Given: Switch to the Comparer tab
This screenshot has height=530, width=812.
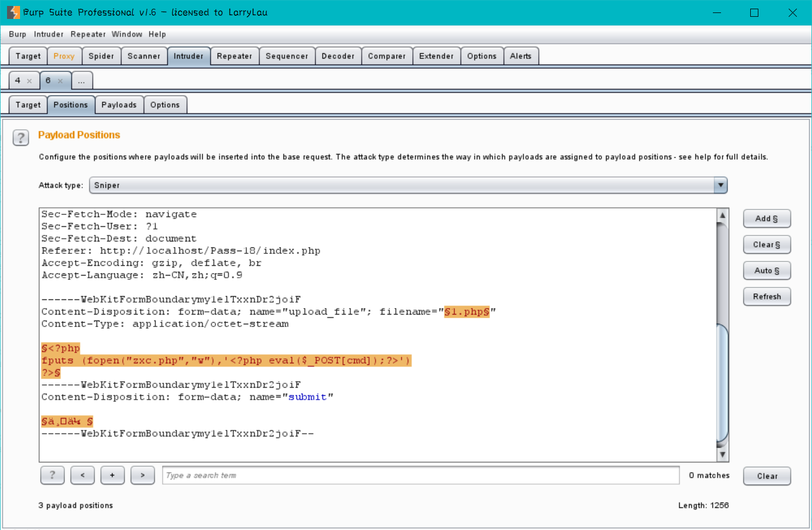Looking at the screenshot, I should pyautogui.click(x=387, y=56).
